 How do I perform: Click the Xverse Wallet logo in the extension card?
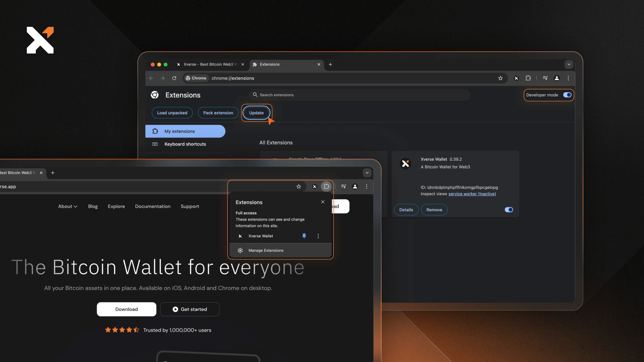405,164
